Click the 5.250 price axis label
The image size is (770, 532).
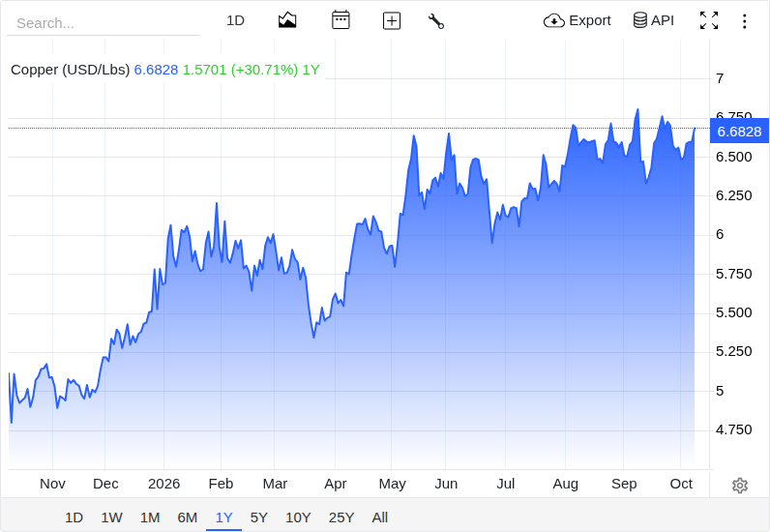(733, 351)
